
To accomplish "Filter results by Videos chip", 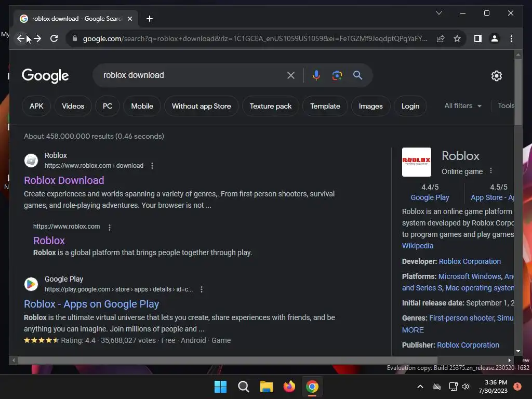I will point(73,106).
